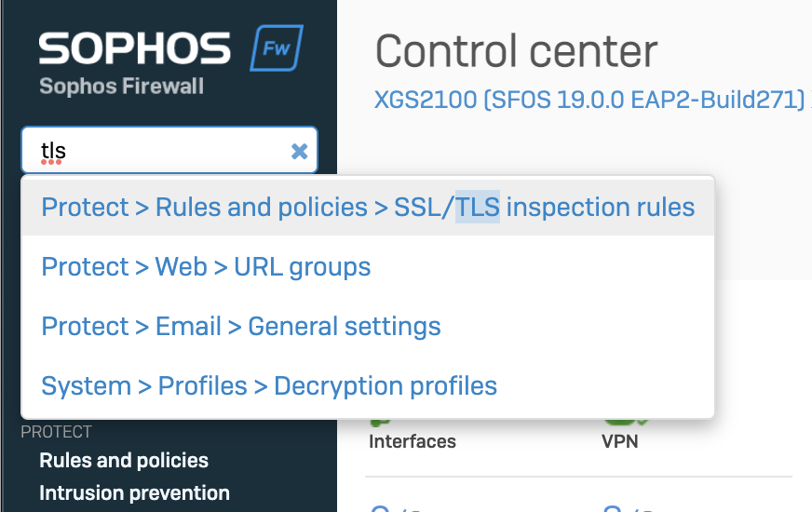Open the SSL/TLS inspection rules search result
The width and height of the screenshot is (812, 512).
[368, 207]
